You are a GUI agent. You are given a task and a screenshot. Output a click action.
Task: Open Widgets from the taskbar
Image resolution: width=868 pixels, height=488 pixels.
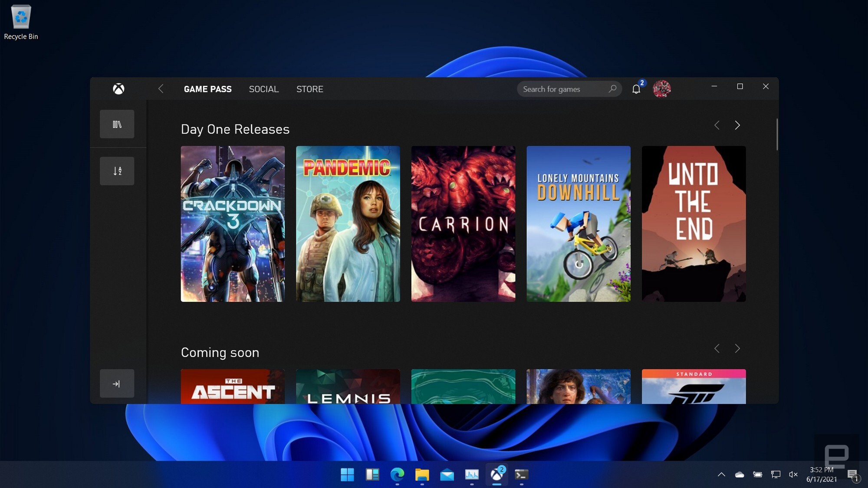click(x=372, y=475)
